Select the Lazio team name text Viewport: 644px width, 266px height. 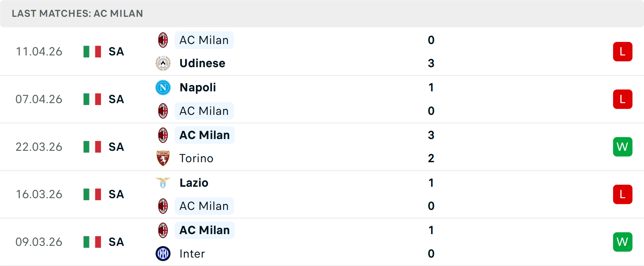[x=194, y=183]
